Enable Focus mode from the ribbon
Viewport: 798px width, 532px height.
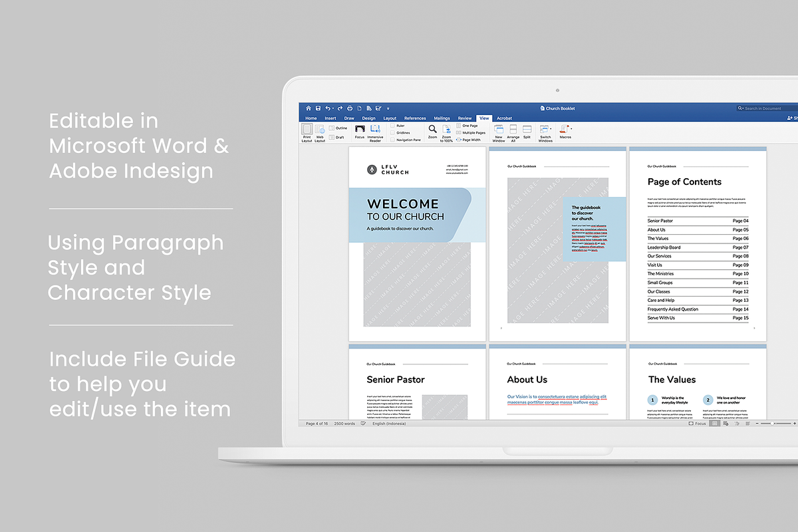[360, 130]
